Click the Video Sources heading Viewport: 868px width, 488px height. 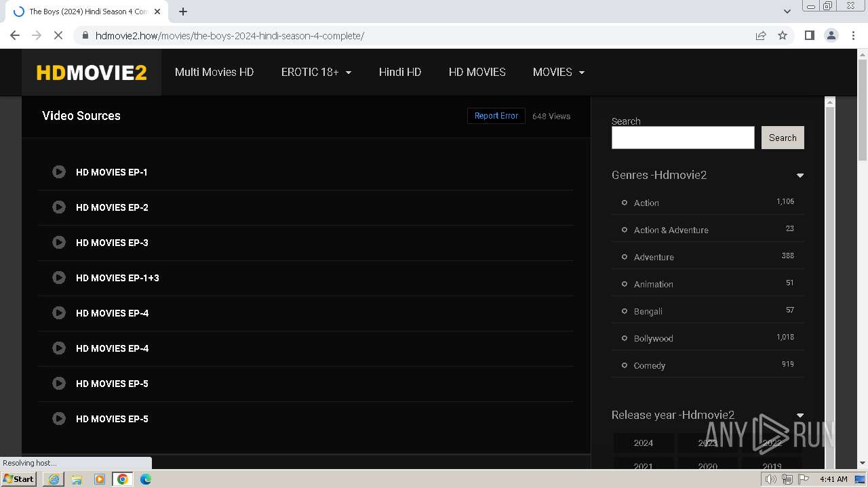[x=81, y=116]
